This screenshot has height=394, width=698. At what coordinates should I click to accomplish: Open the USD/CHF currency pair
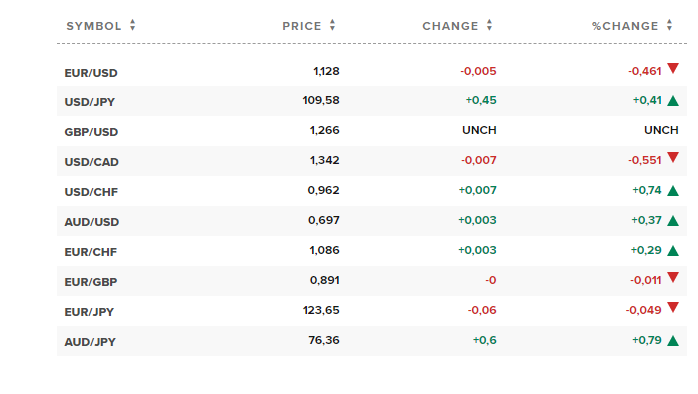click(x=91, y=192)
